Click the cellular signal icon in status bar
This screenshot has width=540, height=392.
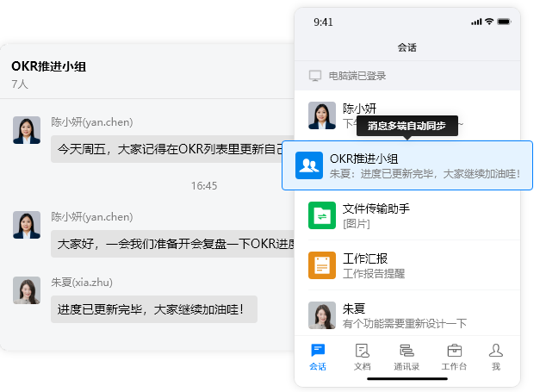pyautogui.click(x=476, y=22)
